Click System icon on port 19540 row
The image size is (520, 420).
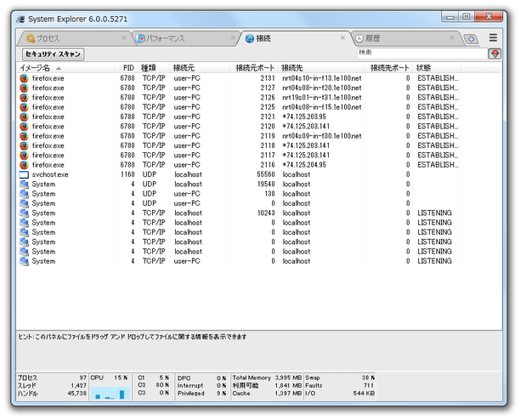pyautogui.click(x=24, y=184)
